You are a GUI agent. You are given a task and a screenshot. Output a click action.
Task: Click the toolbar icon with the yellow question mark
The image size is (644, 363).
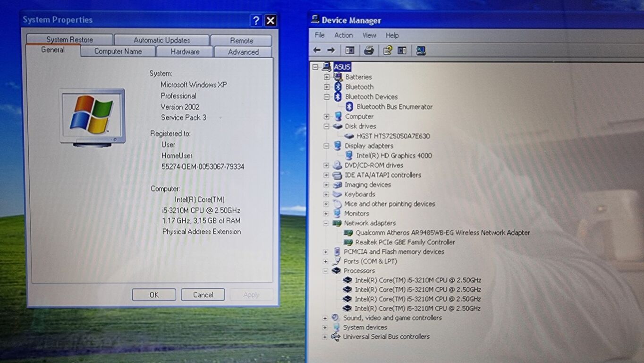(388, 50)
